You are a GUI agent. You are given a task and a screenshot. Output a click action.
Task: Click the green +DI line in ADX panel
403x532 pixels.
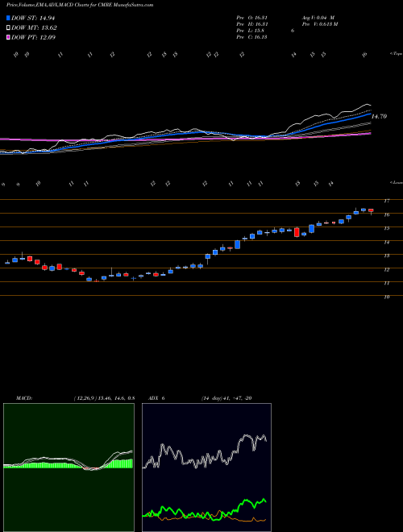click(204, 508)
